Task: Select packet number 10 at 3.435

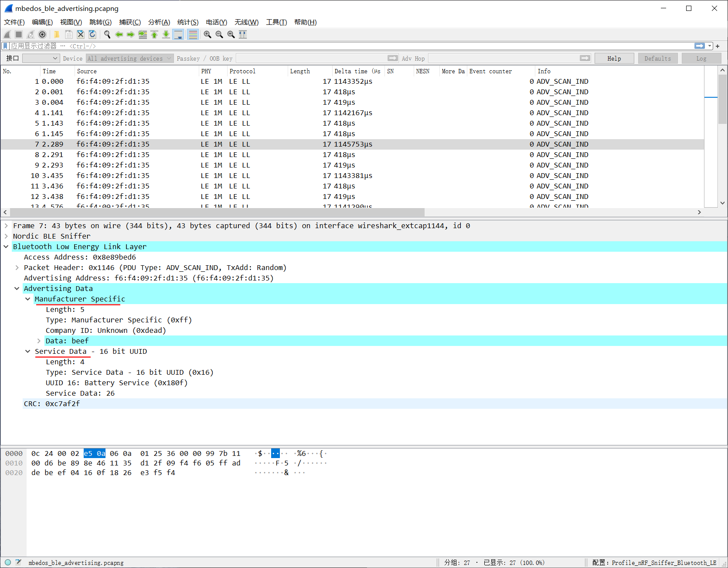Action: pyautogui.click(x=352, y=175)
